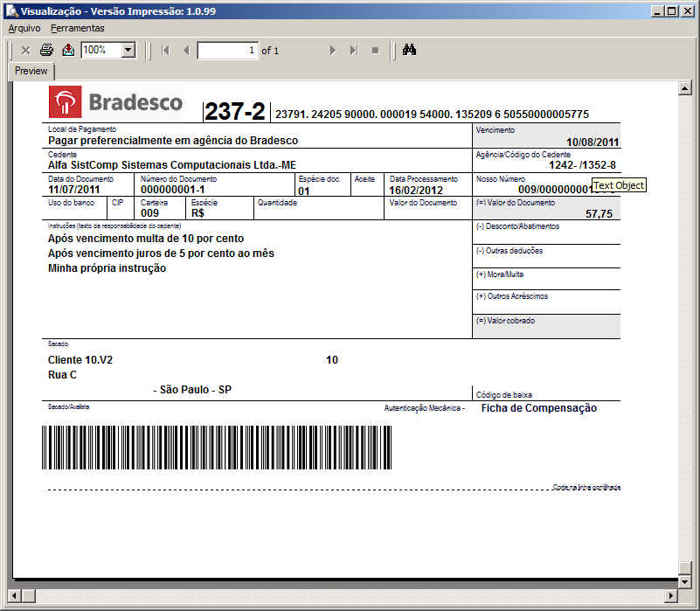This screenshot has height=611, width=700.
Task: Click the city text São Paulo - SP
Action: click(196, 390)
